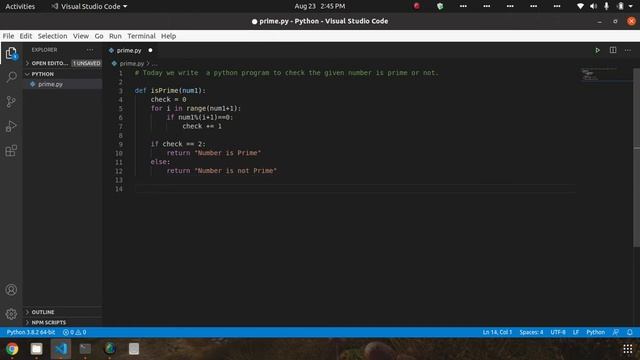
Task: Open the clock showing Aug 23 2:45 PM
Action: 320,6
